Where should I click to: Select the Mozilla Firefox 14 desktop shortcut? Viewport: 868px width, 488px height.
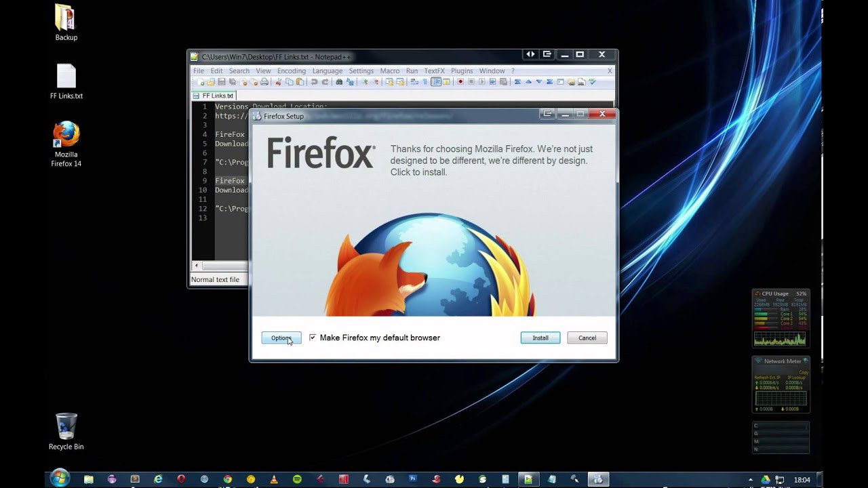[x=66, y=144]
